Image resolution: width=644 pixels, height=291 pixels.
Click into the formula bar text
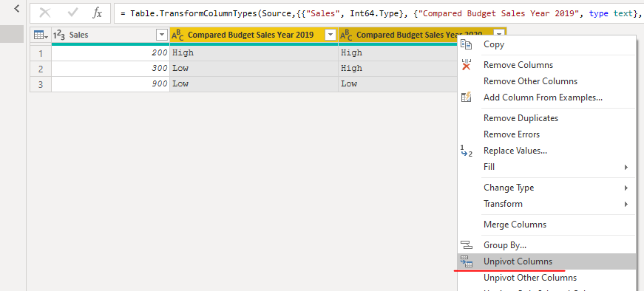pyautogui.click(x=379, y=13)
